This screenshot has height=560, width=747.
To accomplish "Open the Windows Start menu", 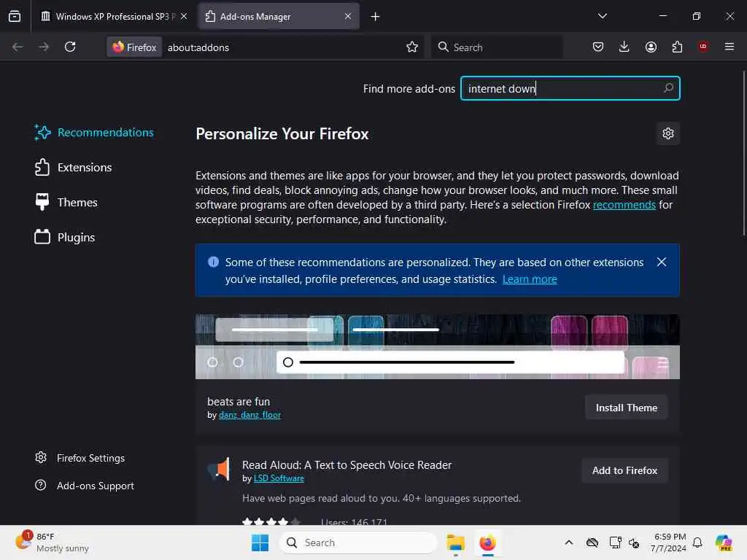I will pos(260,542).
